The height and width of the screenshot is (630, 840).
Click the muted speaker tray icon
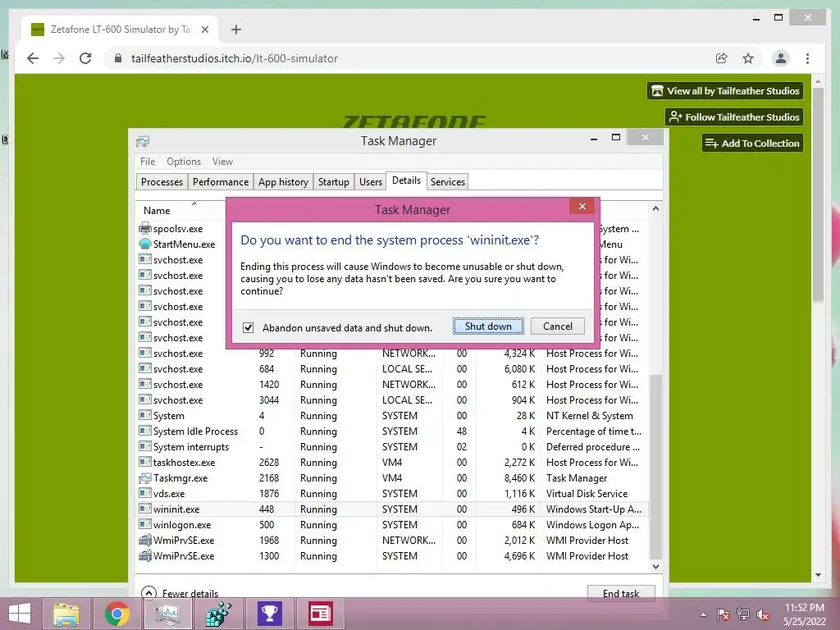[x=763, y=614]
